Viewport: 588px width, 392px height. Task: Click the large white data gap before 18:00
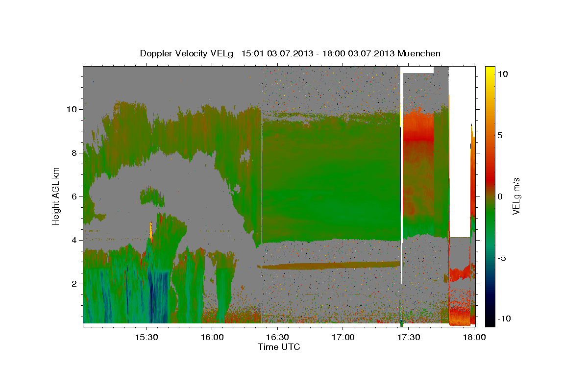460,152
